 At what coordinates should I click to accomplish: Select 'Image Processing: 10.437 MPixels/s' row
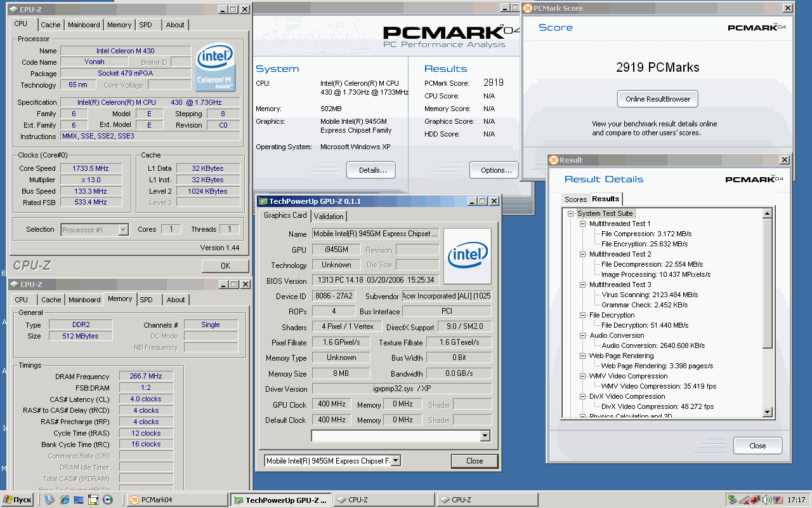[x=656, y=274]
